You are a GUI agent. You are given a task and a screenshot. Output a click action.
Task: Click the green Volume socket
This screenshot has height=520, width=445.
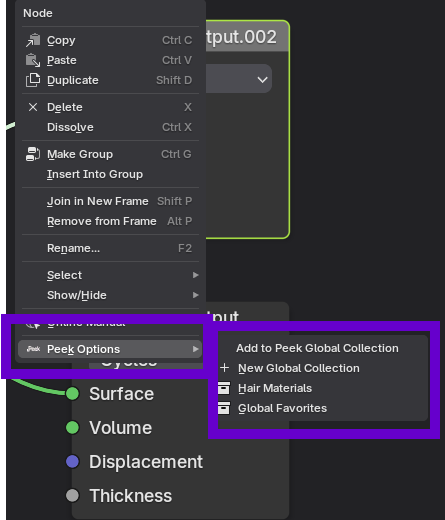(72, 428)
